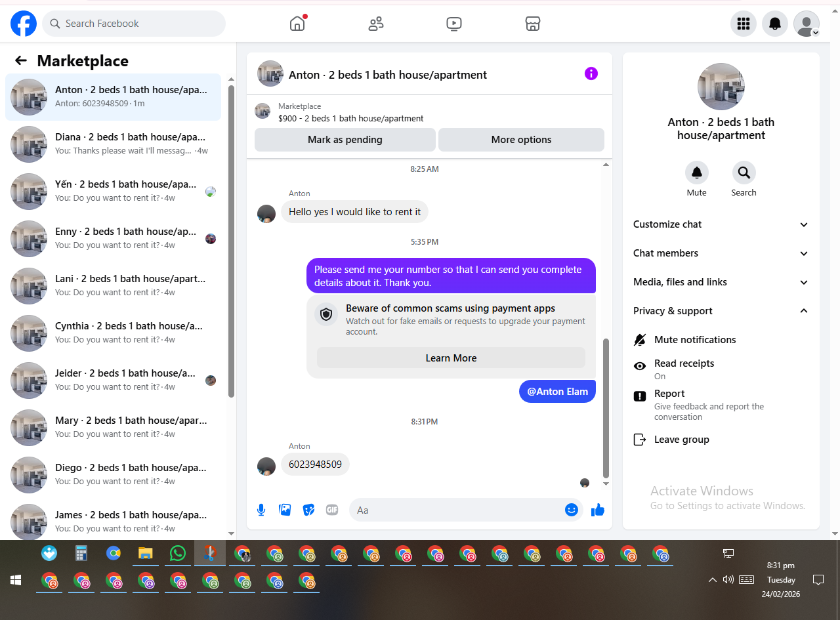
Task: Click 'Hello yes I would like to rent it' message
Action: (355, 212)
